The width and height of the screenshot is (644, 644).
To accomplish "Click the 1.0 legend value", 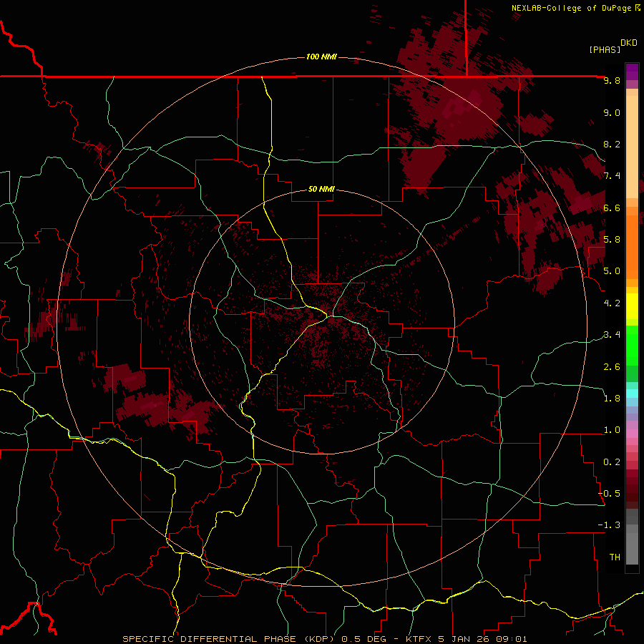I will [x=612, y=430].
